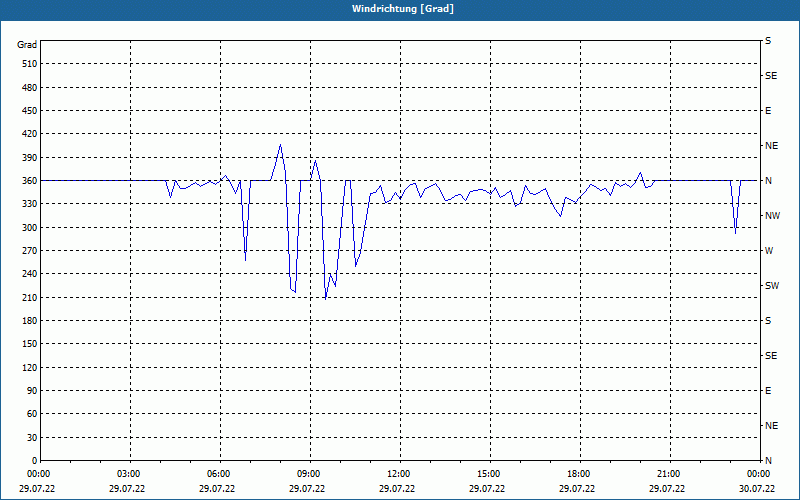Screen dimensions: 800x500
Task: Pick the '420' axis value
Action: pos(30,134)
